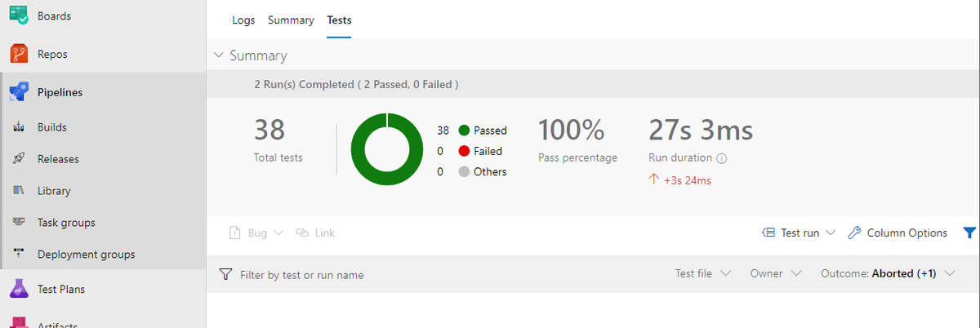Open Outcome: Aborted (+1) dropdown
Viewport: 980px width, 328px height.
(888, 274)
